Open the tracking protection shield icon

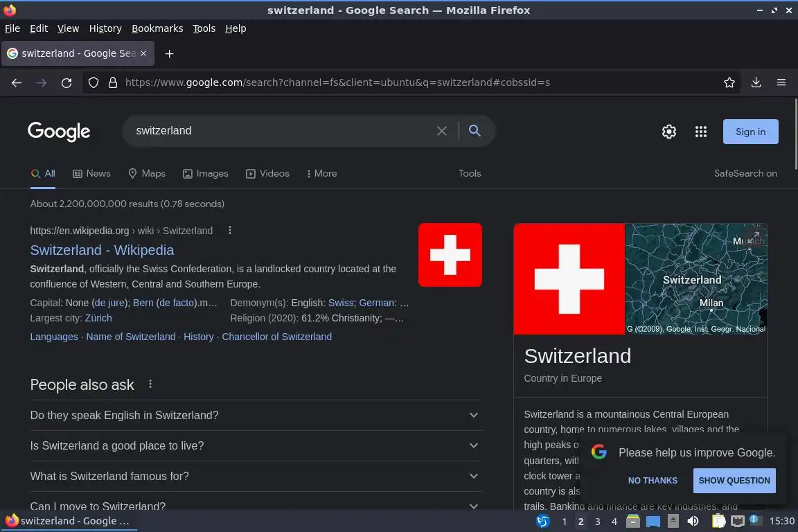[x=93, y=82]
